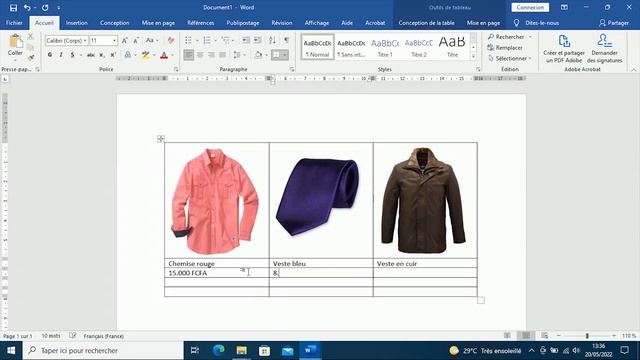Image resolution: width=640 pixels, height=360 pixels.
Task: Click the text effects glowing A icon
Action: point(128,55)
